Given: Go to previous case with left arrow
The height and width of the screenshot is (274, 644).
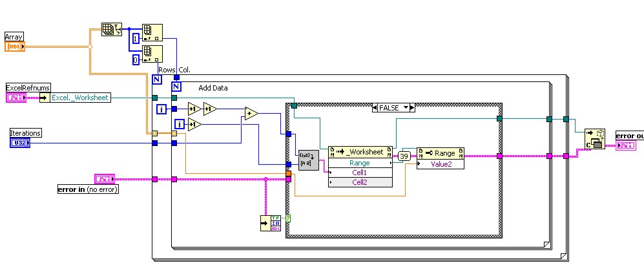Looking at the screenshot, I should coord(375,108).
